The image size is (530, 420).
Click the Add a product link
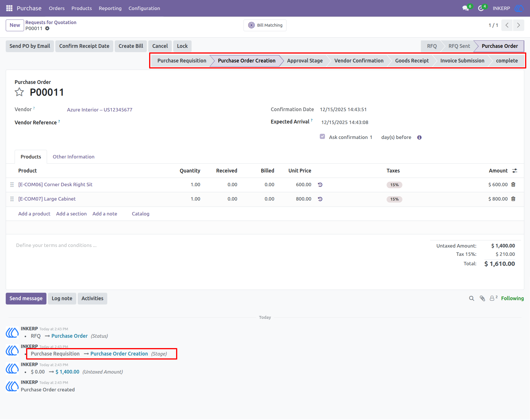pyautogui.click(x=34, y=214)
